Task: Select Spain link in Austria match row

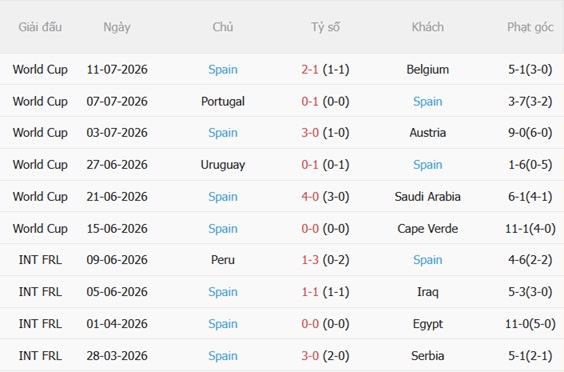Action: click(x=223, y=133)
